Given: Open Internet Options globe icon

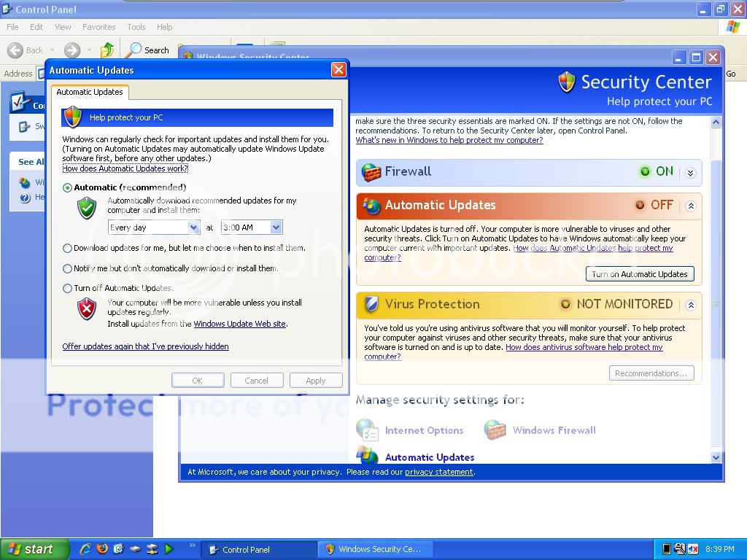Looking at the screenshot, I should [x=367, y=430].
